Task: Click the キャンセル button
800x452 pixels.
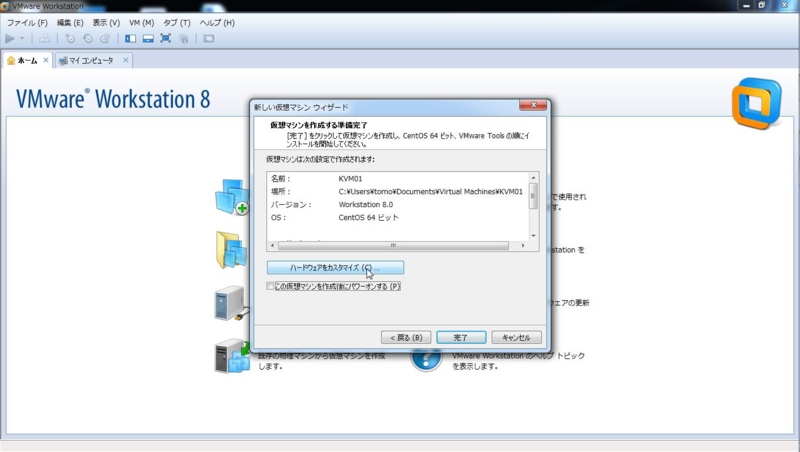Action: click(x=516, y=337)
